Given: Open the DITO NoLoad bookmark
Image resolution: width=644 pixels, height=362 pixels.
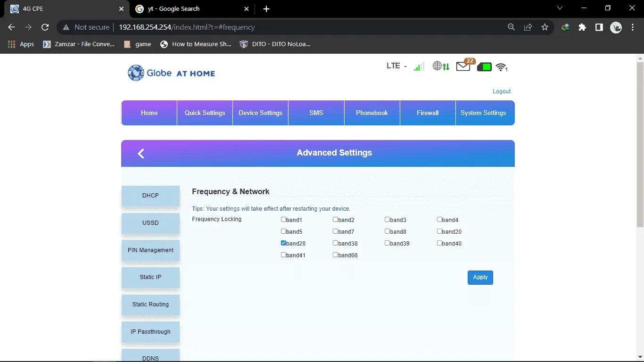Looking at the screenshot, I should [275, 44].
